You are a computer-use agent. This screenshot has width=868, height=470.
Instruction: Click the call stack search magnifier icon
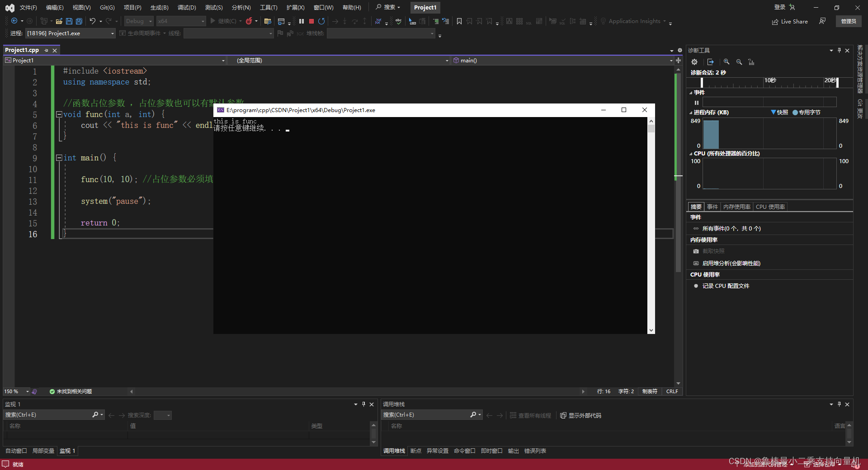(x=473, y=414)
